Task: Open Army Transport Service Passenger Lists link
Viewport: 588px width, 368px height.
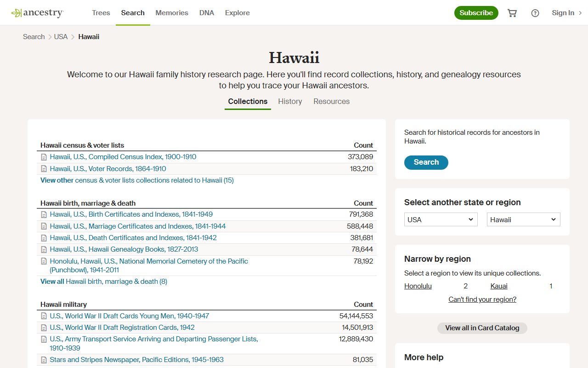Action: [154, 343]
